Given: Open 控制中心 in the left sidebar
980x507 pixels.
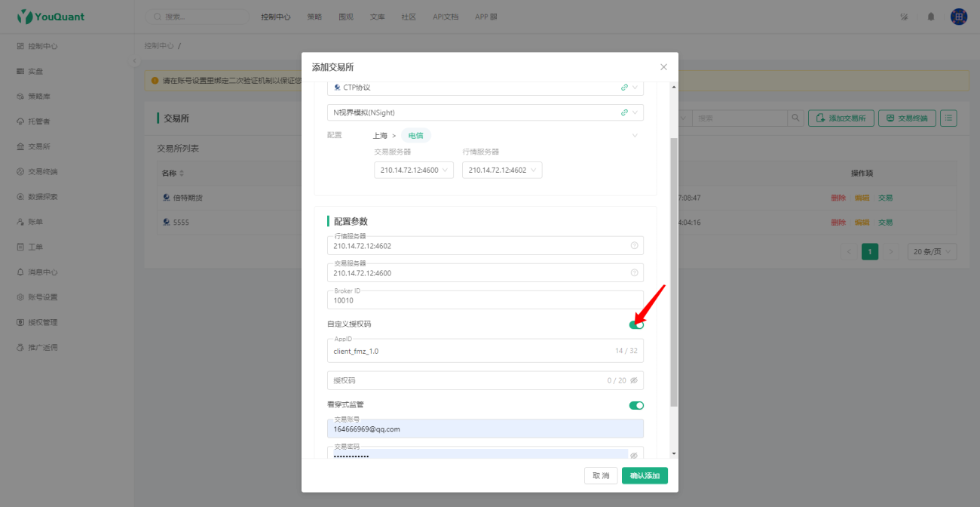Looking at the screenshot, I should click(x=38, y=46).
